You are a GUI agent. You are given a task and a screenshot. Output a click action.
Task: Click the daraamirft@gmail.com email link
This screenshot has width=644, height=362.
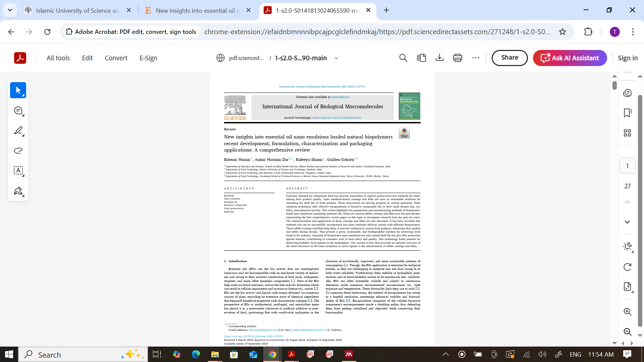coord(263,330)
